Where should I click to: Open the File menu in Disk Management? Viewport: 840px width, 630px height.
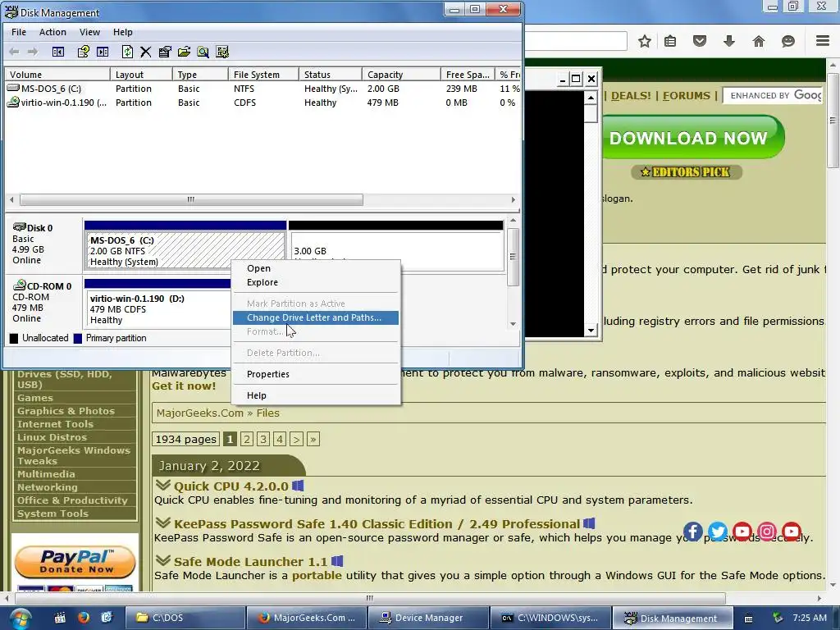point(19,32)
